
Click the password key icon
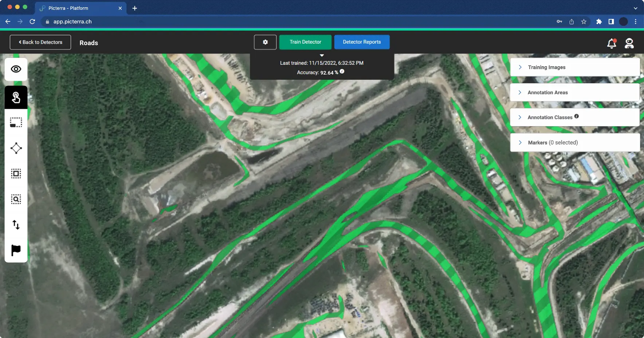click(559, 21)
